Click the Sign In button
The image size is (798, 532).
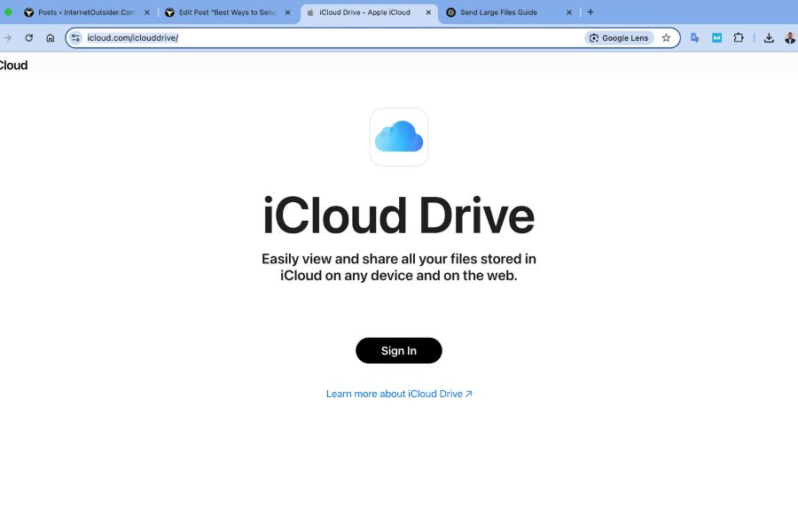point(398,350)
